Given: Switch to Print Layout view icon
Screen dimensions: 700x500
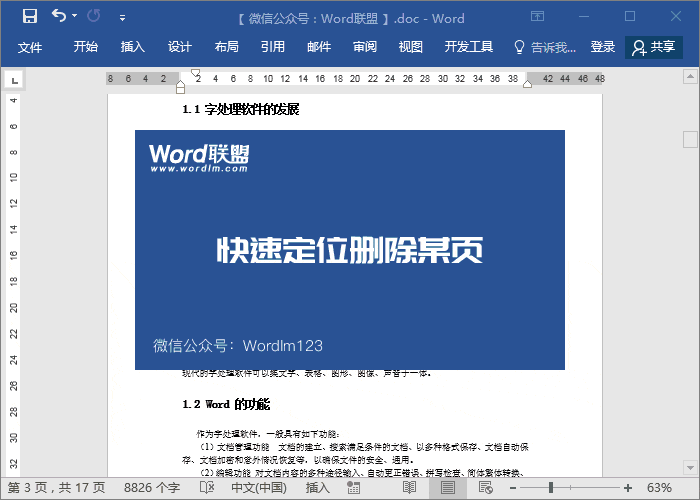Looking at the screenshot, I should [x=448, y=488].
